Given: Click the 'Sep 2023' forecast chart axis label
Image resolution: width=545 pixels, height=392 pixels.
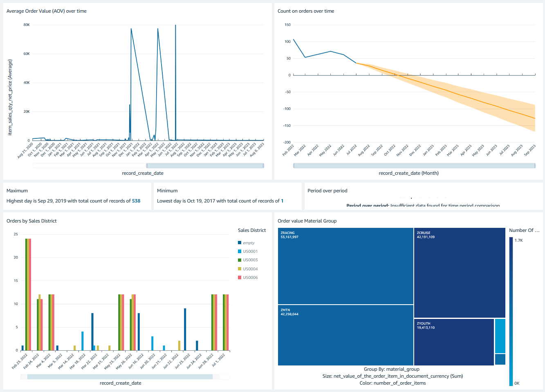Looking at the screenshot, I should coord(530,150).
